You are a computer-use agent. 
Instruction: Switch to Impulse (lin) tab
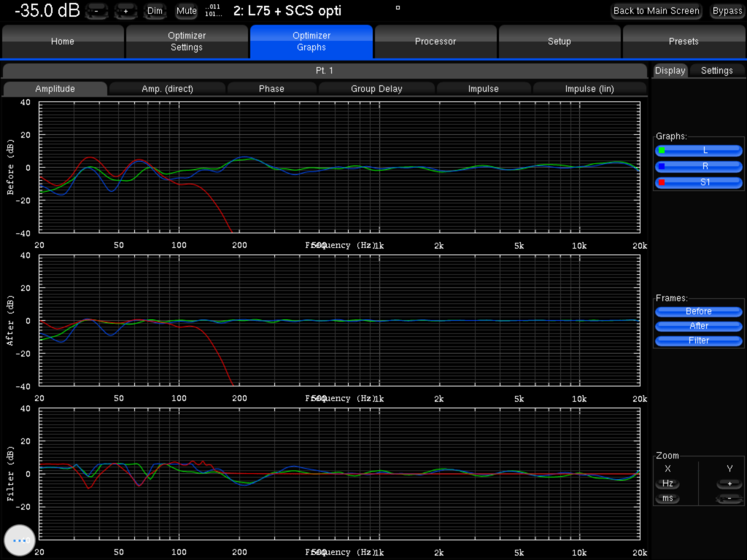pyautogui.click(x=589, y=89)
